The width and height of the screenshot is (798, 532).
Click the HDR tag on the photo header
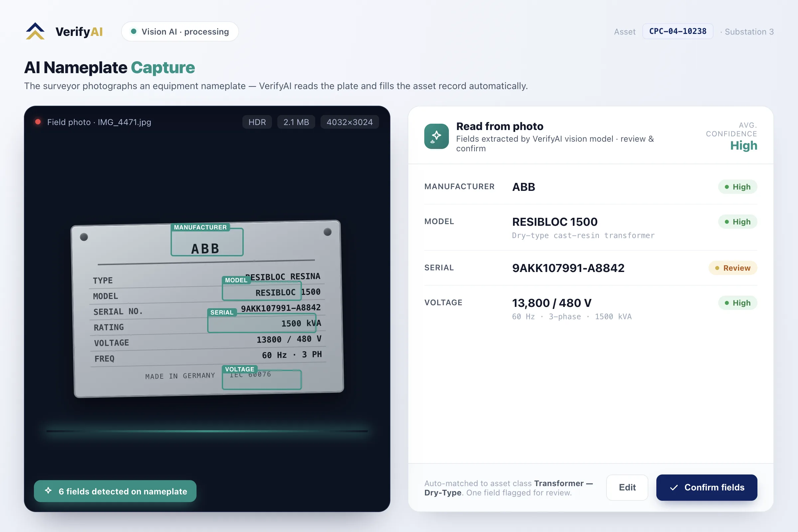pos(257,122)
